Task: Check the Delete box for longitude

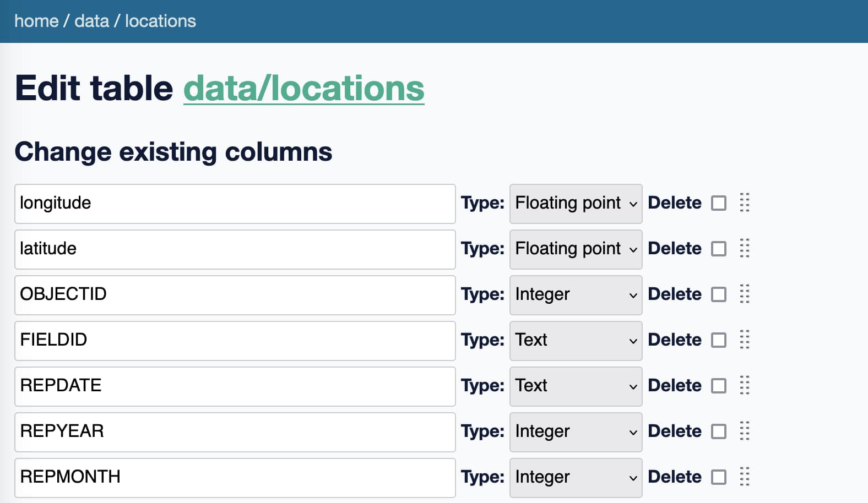Action: coord(719,204)
